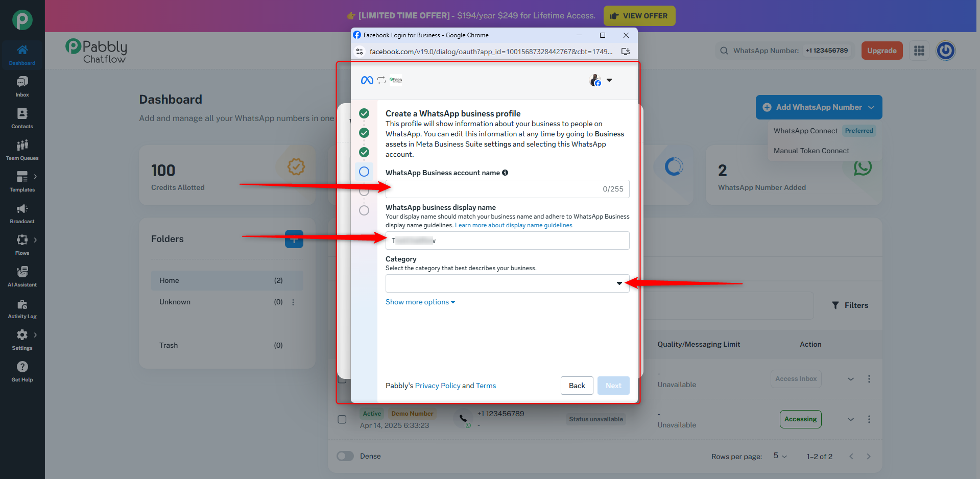Click the info icon beside account name label
The height and width of the screenshot is (479, 980).
coord(505,173)
